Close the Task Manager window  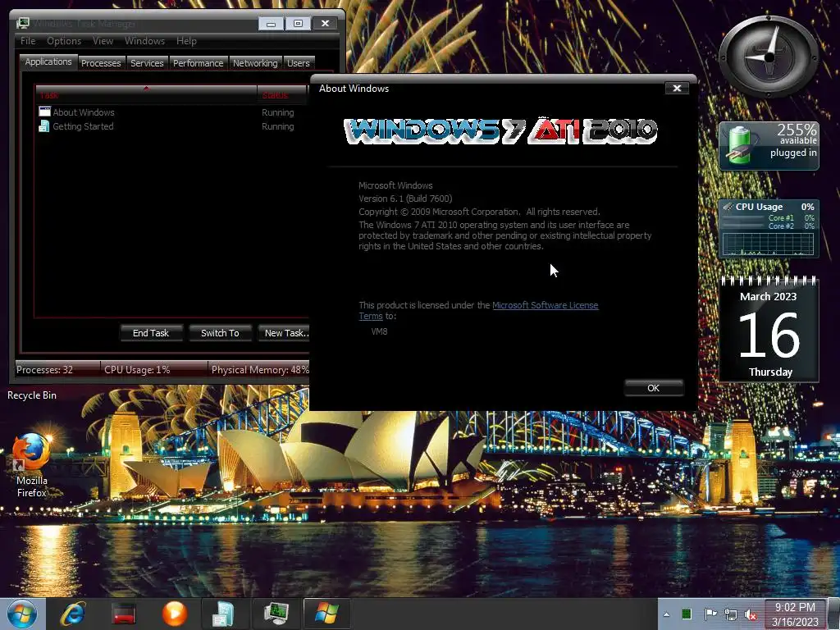click(x=325, y=23)
